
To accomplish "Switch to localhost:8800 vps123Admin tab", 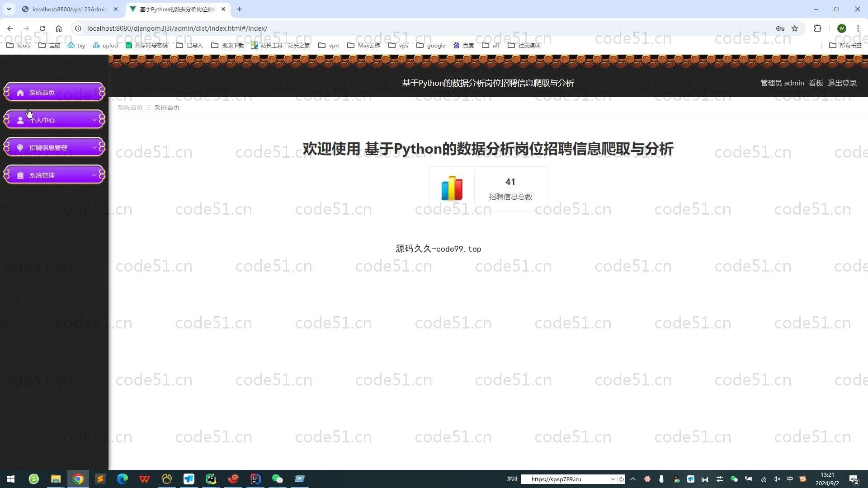I will coord(70,9).
